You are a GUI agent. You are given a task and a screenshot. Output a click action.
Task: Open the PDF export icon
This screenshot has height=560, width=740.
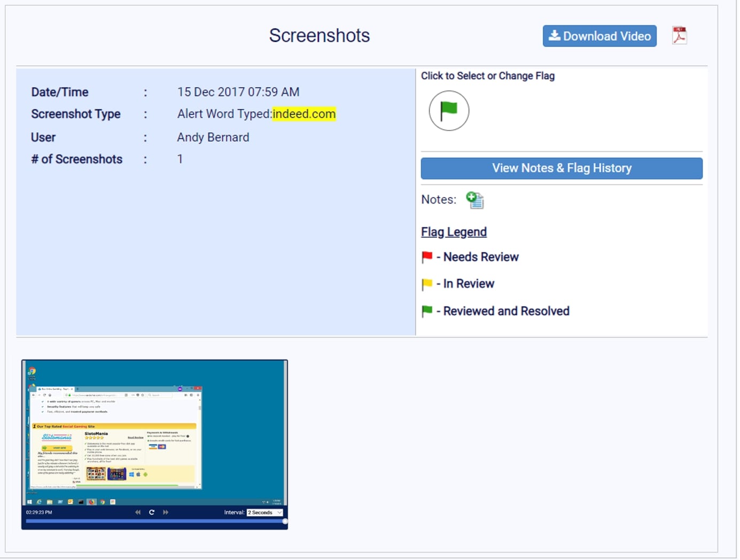point(680,35)
